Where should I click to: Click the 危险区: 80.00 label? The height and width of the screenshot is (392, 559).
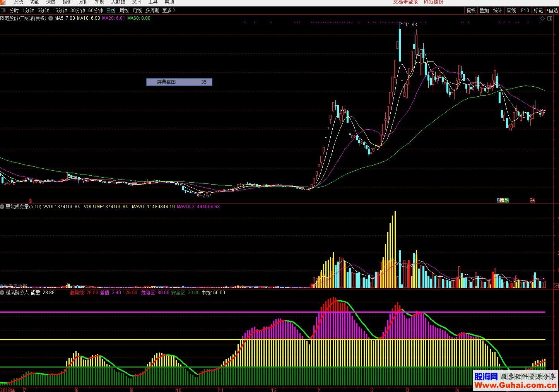point(155,293)
